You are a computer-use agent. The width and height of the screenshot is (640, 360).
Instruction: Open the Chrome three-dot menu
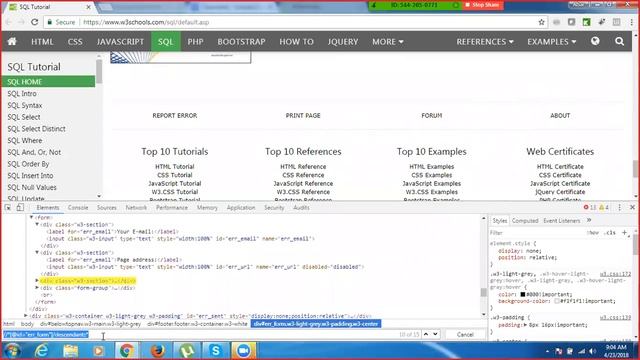coord(631,22)
